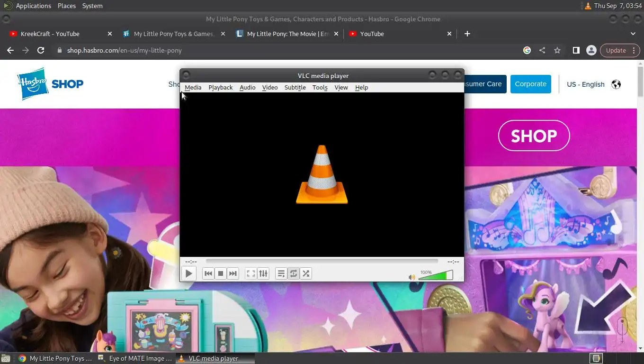This screenshot has width=644, height=364.
Task: Start playback with the VLC play button
Action: coord(188,273)
